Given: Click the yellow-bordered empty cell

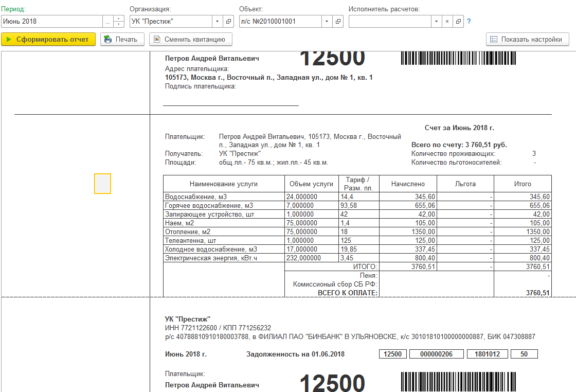Looking at the screenshot, I should click(102, 184).
